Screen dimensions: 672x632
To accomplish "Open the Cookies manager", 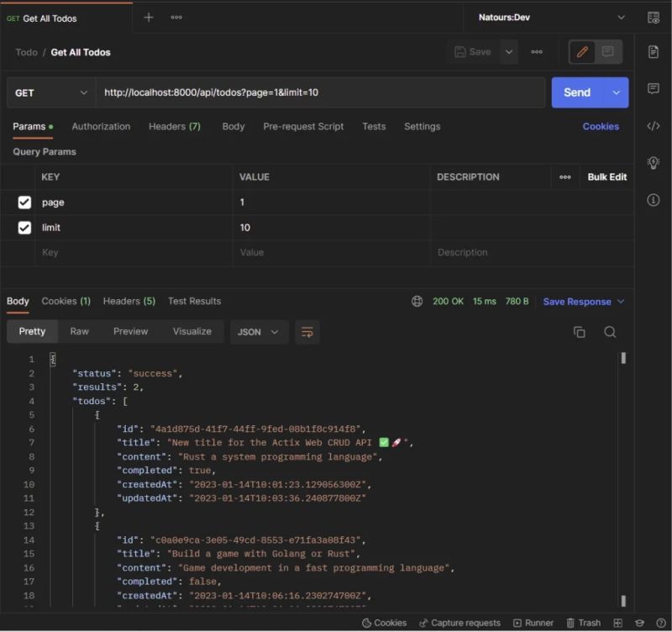I will tap(601, 126).
